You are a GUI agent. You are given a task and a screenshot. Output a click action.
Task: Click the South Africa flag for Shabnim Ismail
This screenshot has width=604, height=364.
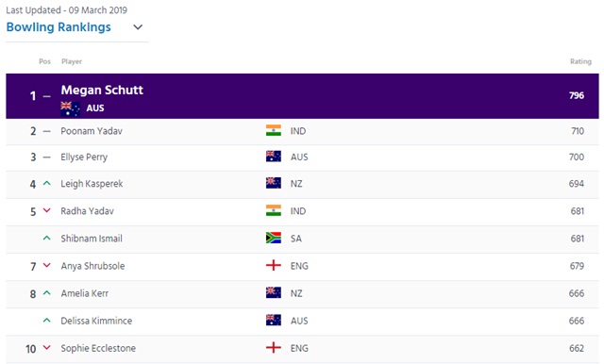(x=274, y=238)
